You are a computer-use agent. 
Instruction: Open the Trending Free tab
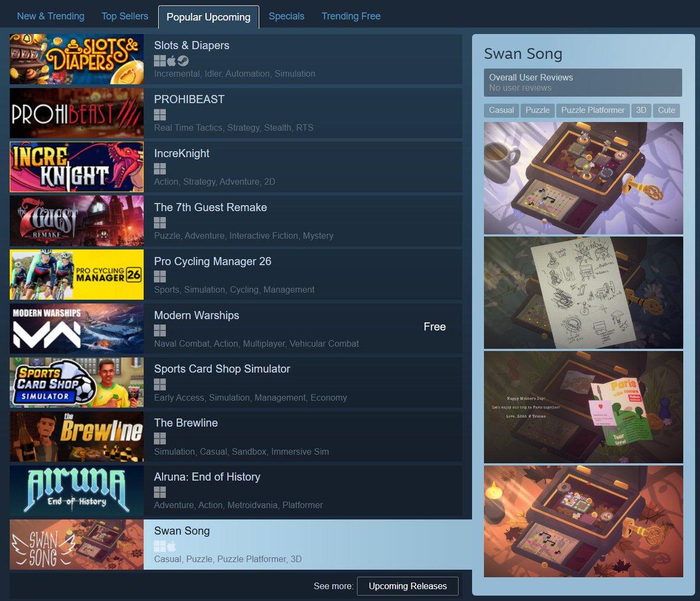point(351,16)
